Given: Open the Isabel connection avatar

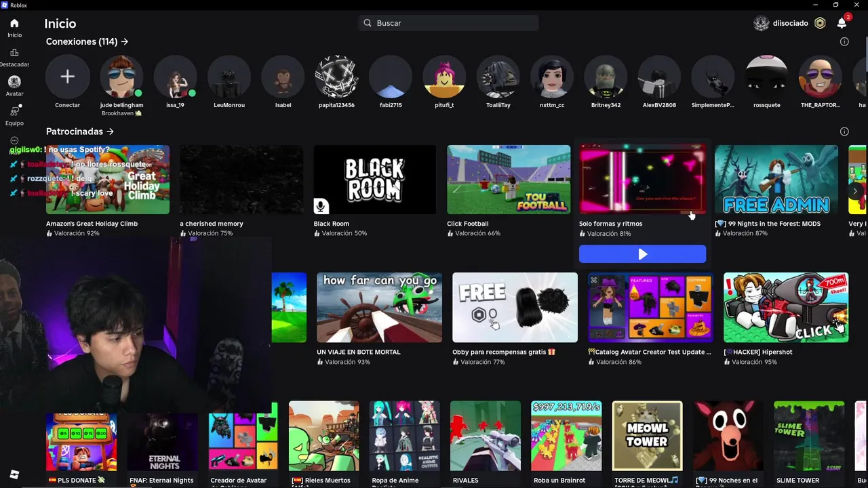Looking at the screenshot, I should point(283,77).
